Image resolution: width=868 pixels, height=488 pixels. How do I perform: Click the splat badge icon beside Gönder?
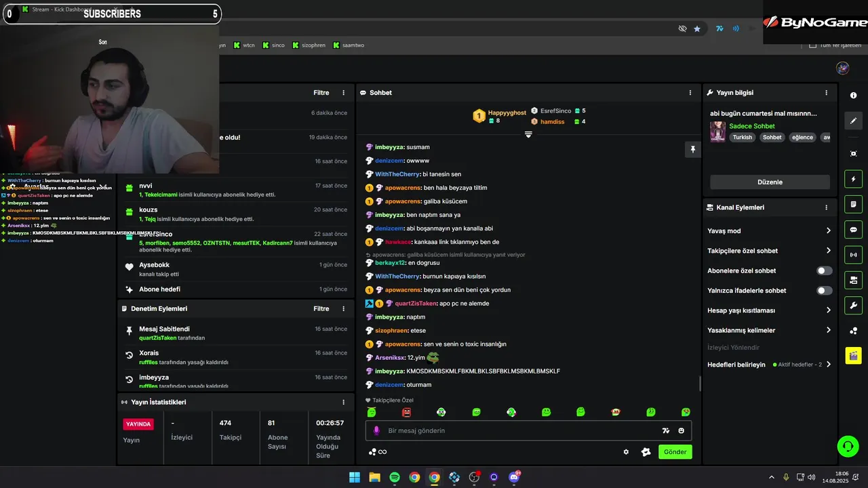[x=646, y=452]
